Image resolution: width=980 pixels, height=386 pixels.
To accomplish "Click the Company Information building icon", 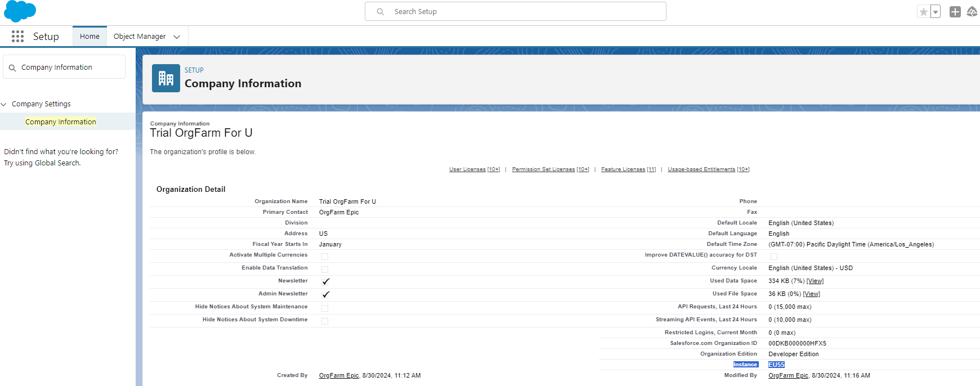I will tap(166, 78).
